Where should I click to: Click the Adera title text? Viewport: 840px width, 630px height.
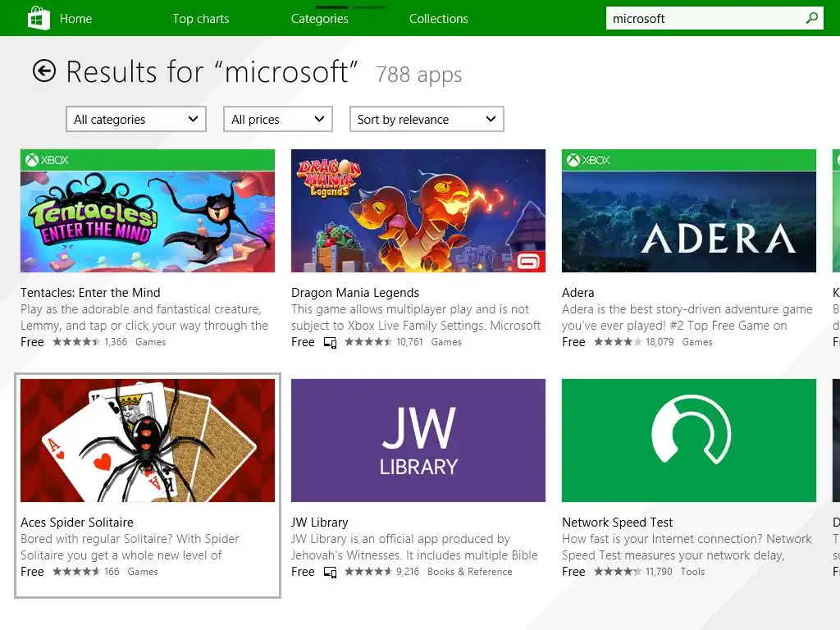click(578, 293)
